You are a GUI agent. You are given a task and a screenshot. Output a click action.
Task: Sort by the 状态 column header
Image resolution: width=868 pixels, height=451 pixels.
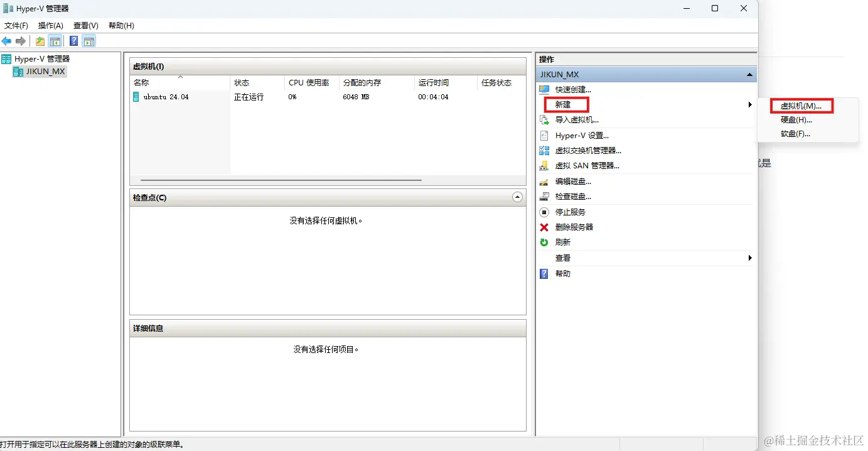pyautogui.click(x=257, y=83)
